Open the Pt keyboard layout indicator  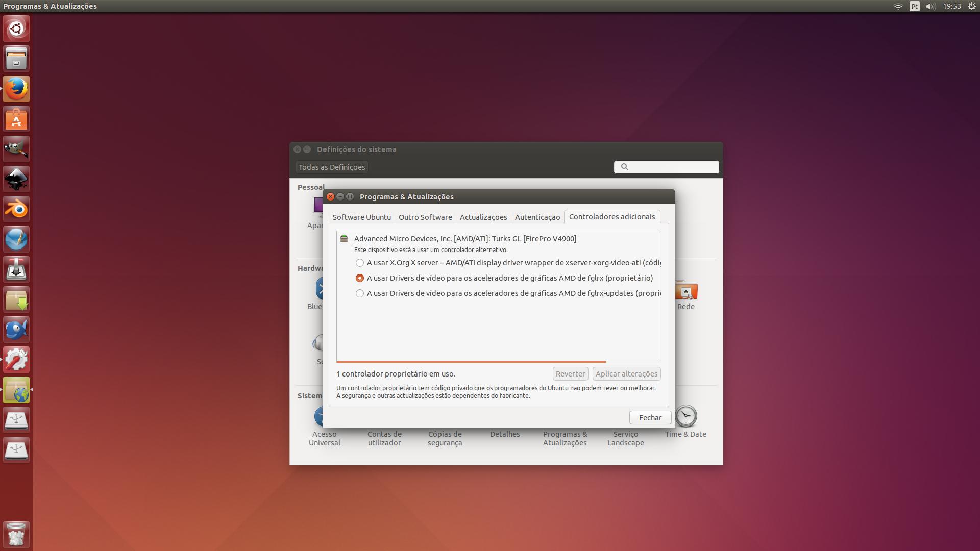pos(915,6)
